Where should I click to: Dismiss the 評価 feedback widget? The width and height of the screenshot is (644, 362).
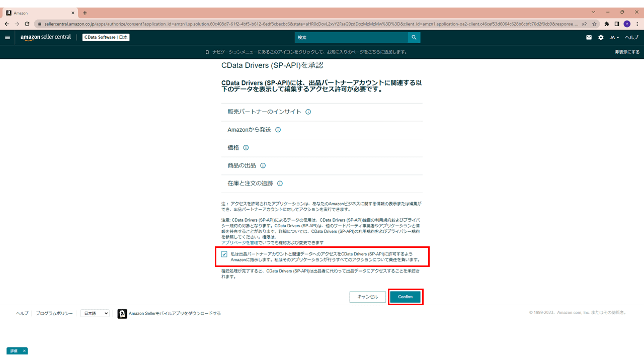point(24,351)
